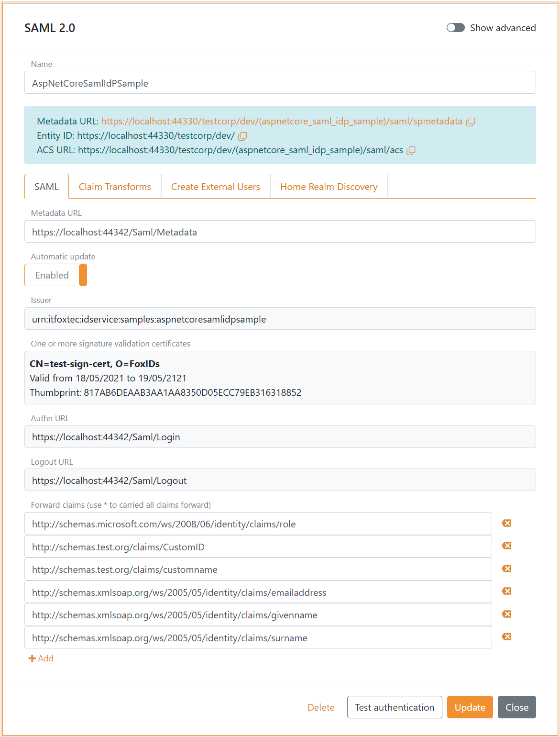Remove the customname forward claim
This screenshot has width=560, height=737.
click(x=506, y=569)
